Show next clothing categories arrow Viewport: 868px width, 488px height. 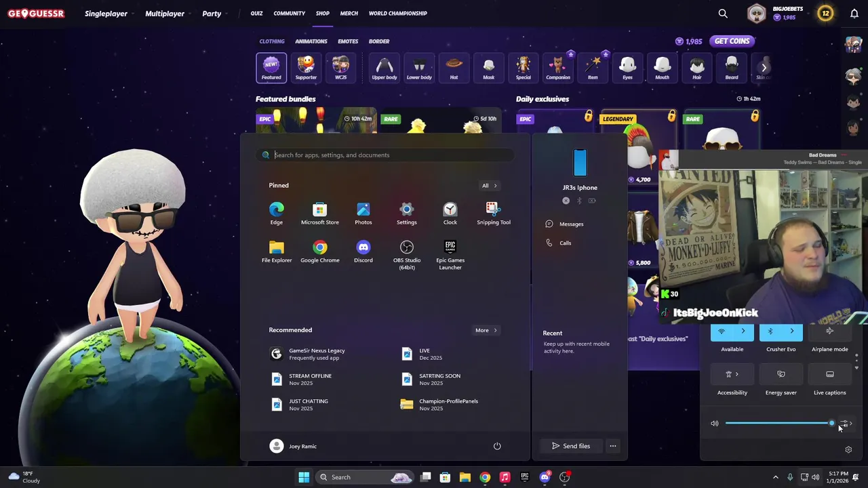pyautogui.click(x=764, y=67)
